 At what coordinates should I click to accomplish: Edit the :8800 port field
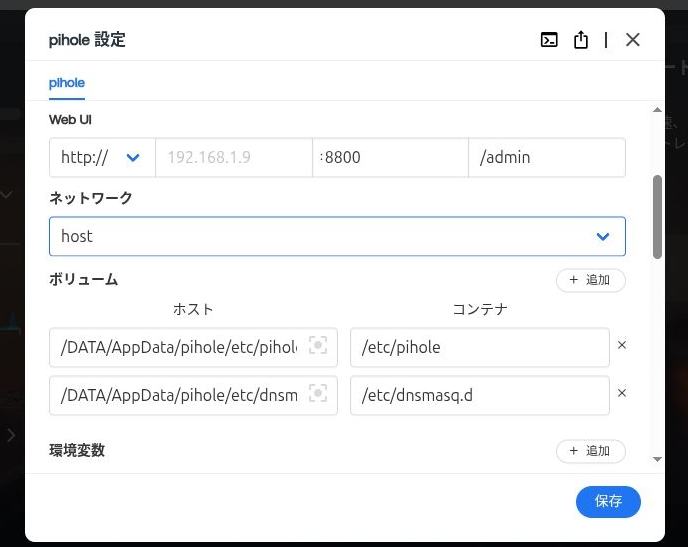390,157
